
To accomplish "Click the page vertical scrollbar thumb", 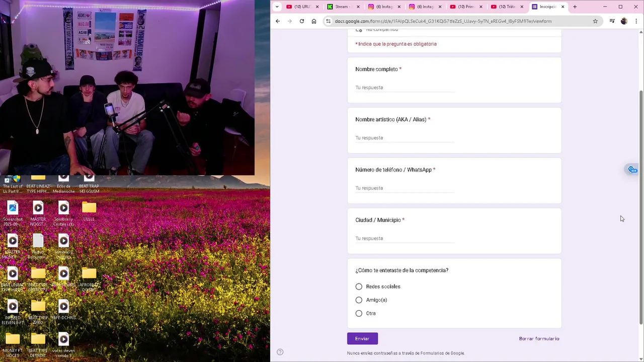I will point(641,207).
